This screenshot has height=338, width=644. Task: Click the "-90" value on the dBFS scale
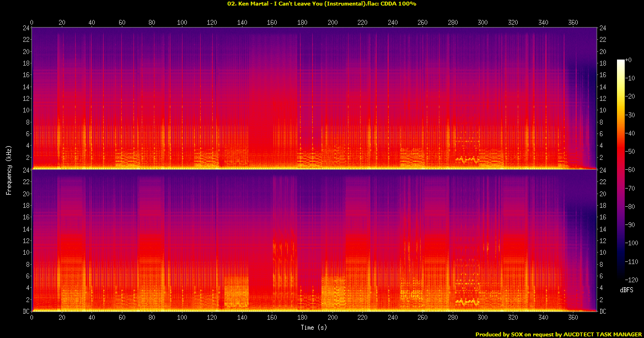point(630,224)
